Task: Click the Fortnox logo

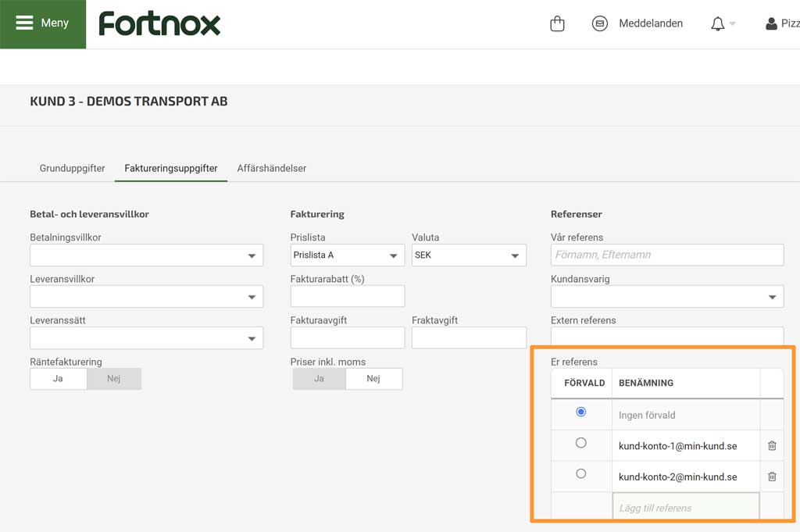Action: point(159,23)
